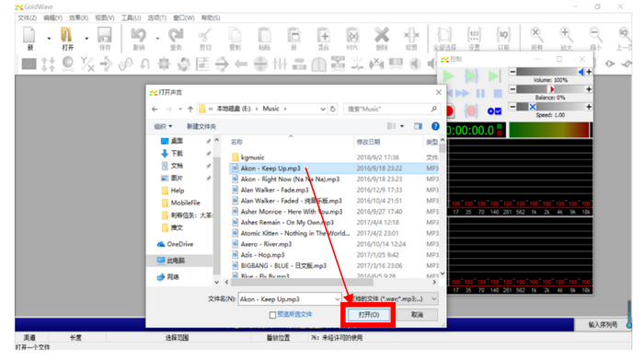
Task: Open the recent locations dropdown beside the forward arrow
Action: (180, 109)
